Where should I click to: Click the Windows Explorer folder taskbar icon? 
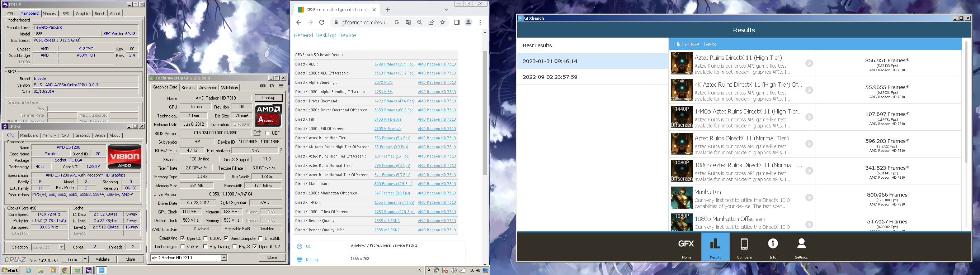click(41, 270)
